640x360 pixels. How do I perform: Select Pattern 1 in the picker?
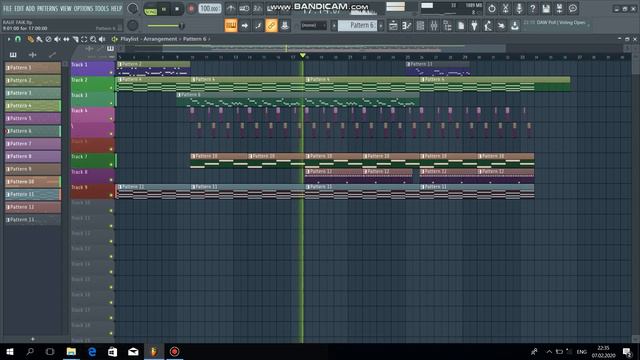pos(33,68)
